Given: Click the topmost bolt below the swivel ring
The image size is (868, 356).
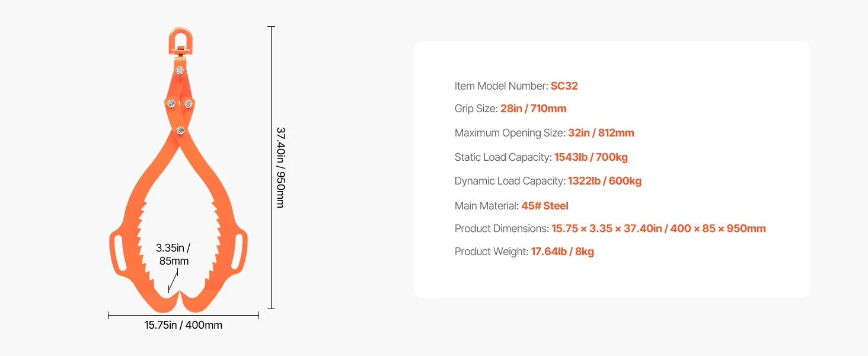Looking at the screenshot, I should 180,71.
